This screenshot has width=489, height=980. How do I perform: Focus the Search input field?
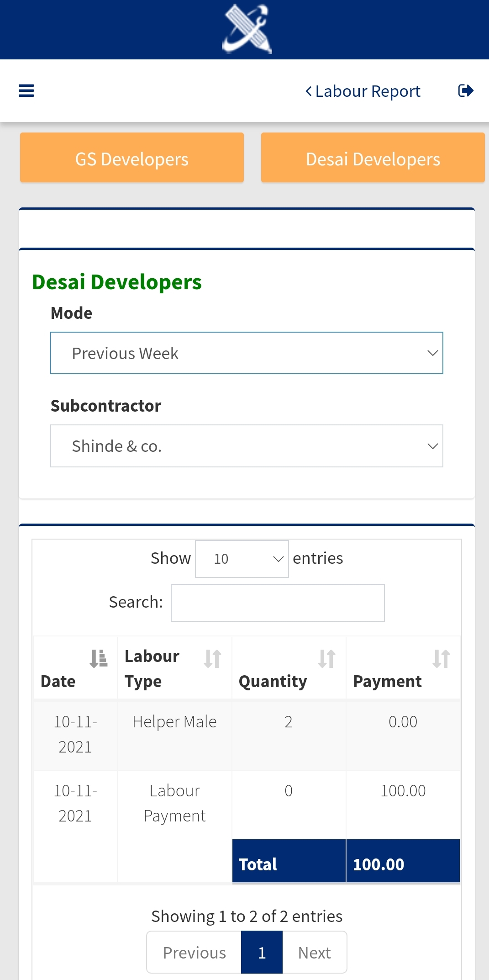(278, 603)
